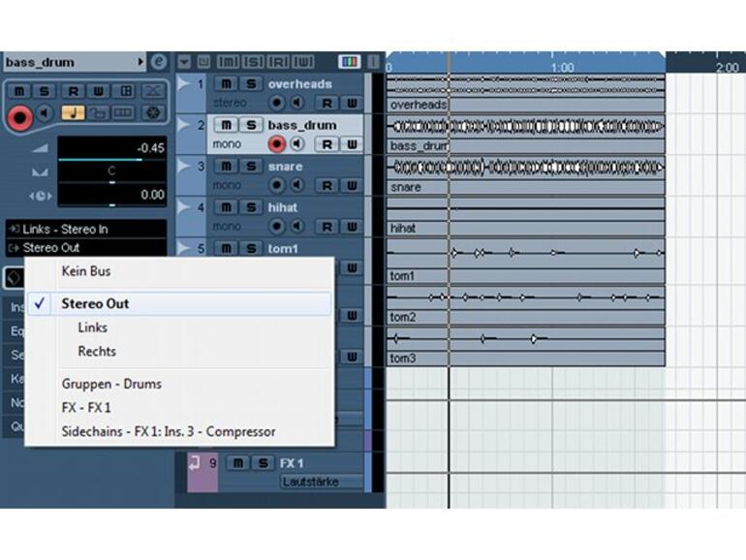Route output to 'Gruppen - Drums'
The width and height of the screenshot is (746, 560).
pyautogui.click(x=111, y=384)
